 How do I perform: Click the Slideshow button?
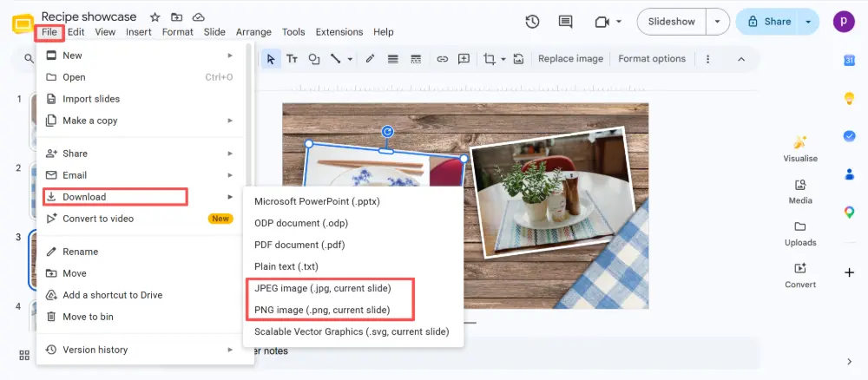(x=672, y=22)
